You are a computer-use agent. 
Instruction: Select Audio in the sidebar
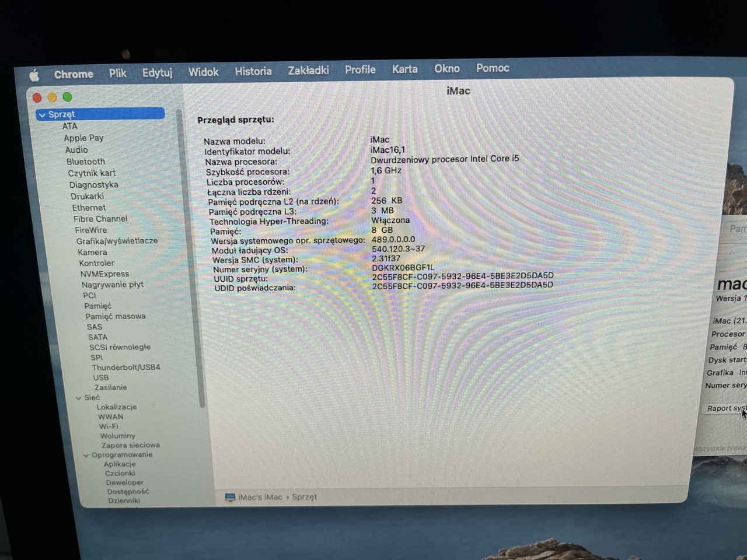(76, 150)
